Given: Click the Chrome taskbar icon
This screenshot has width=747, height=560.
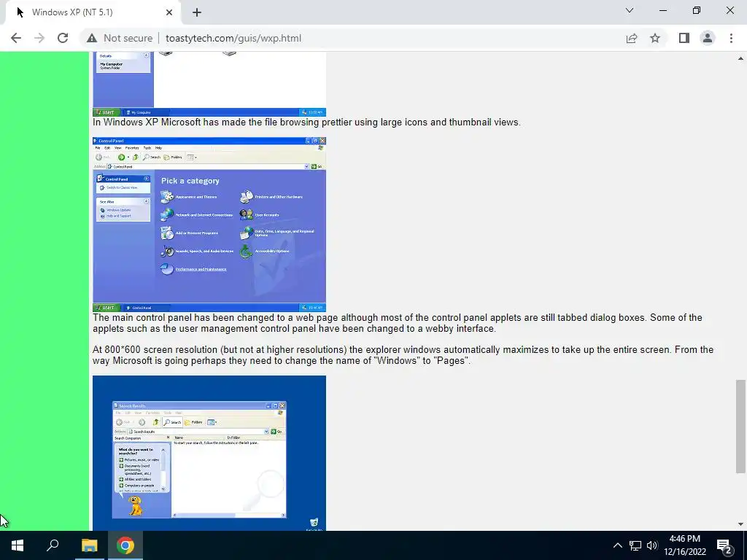Looking at the screenshot, I should (x=125, y=545).
